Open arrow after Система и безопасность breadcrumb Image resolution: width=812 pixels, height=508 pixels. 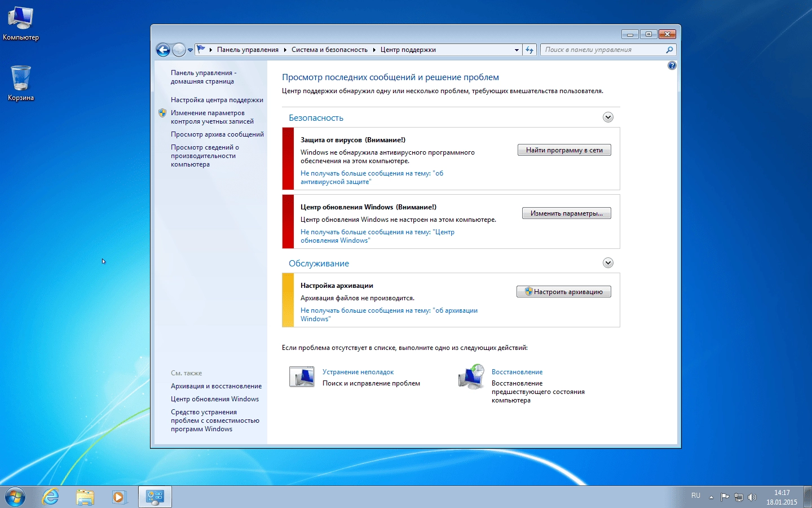tap(374, 50)
